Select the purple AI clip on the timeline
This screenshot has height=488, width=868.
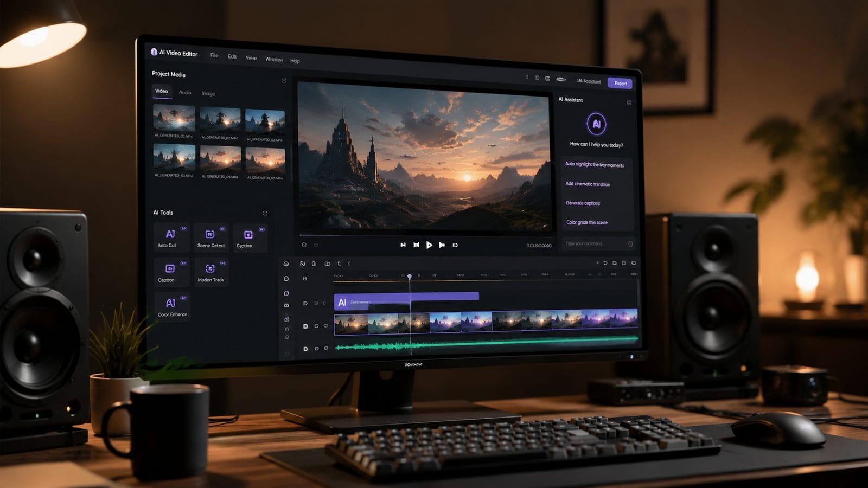point(406,302)
